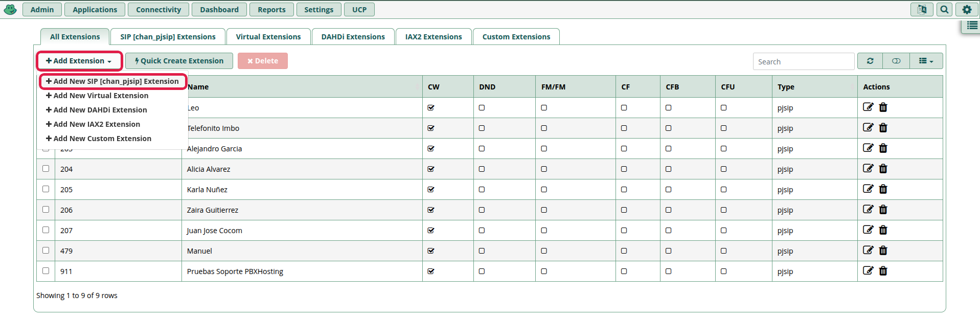The height and width of the screenshot is (317, 980).
Task: Open the Admin menu
Action: pos(42,9)
